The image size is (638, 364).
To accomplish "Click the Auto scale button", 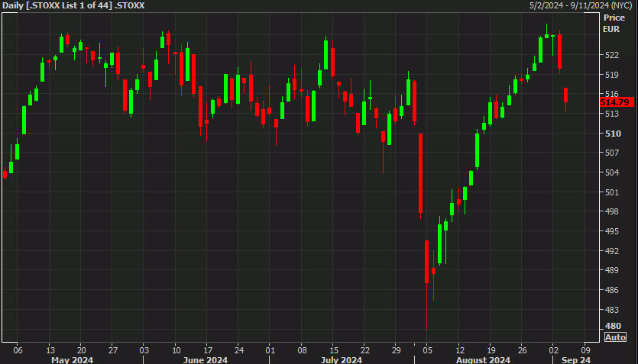I will (x=615, y=337).
